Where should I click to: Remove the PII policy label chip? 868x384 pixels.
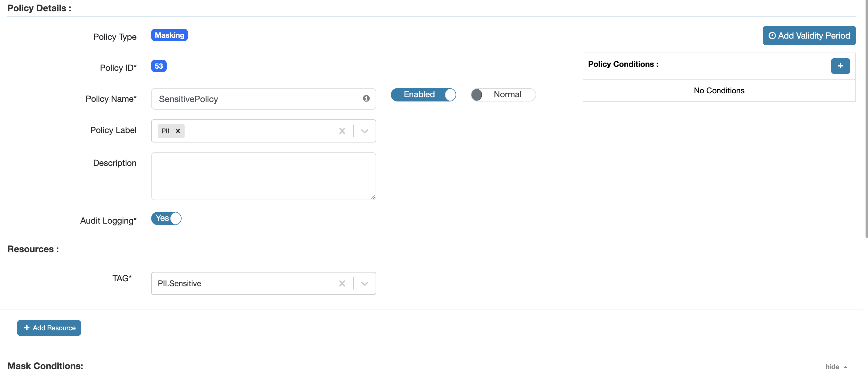(178, 131)
